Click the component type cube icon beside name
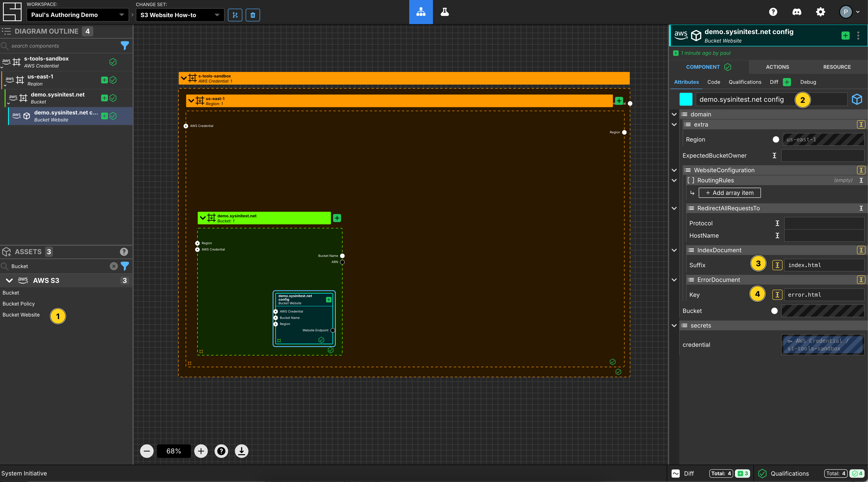Viewport: 868px width, 482px height. (857, 99)
